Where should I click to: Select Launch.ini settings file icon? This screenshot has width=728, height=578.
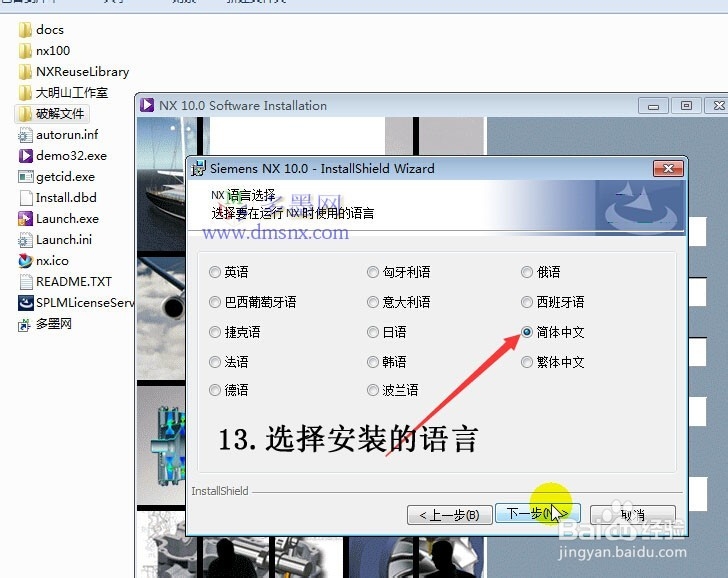pos(25,240)
